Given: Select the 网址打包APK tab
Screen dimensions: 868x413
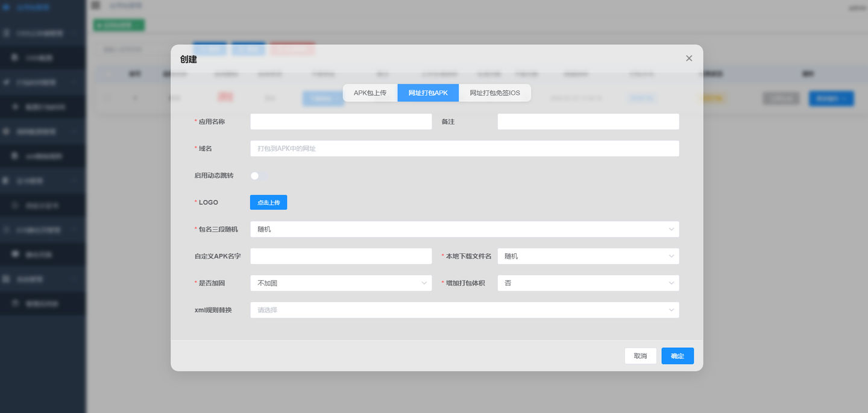Looking at the screenshot, I should [428, 93].
